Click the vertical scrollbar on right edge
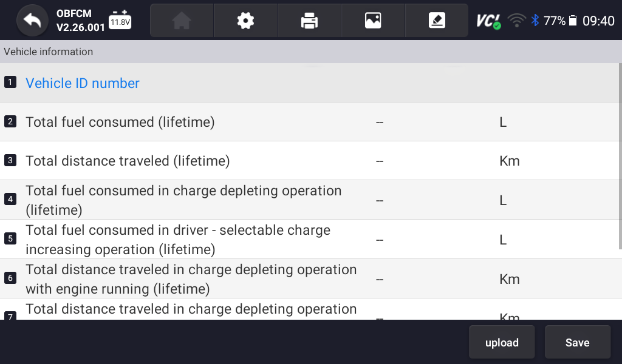 pos(620,158)
